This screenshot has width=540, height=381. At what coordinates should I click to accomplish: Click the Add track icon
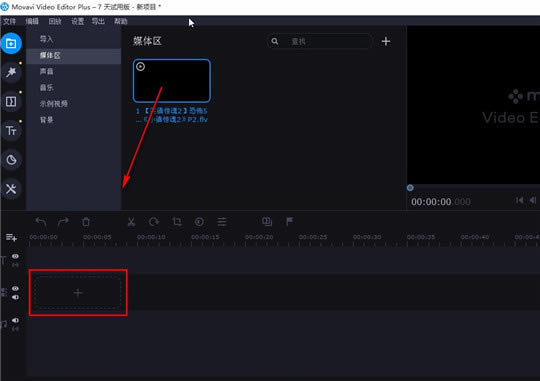11,237
